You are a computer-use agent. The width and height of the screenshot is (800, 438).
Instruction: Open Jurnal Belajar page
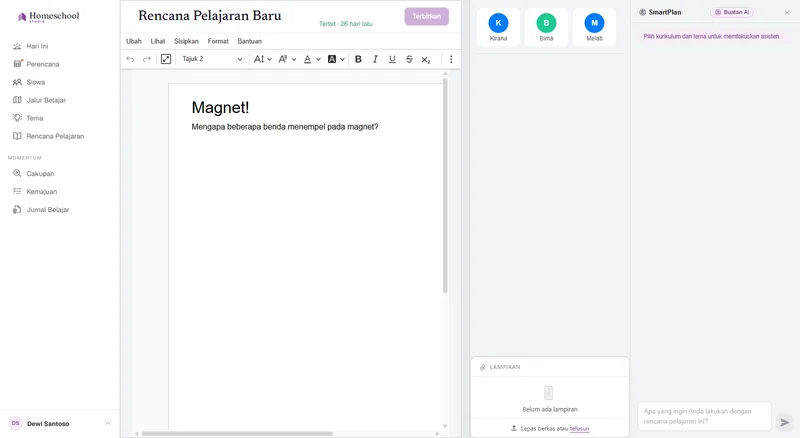(48, 210)
